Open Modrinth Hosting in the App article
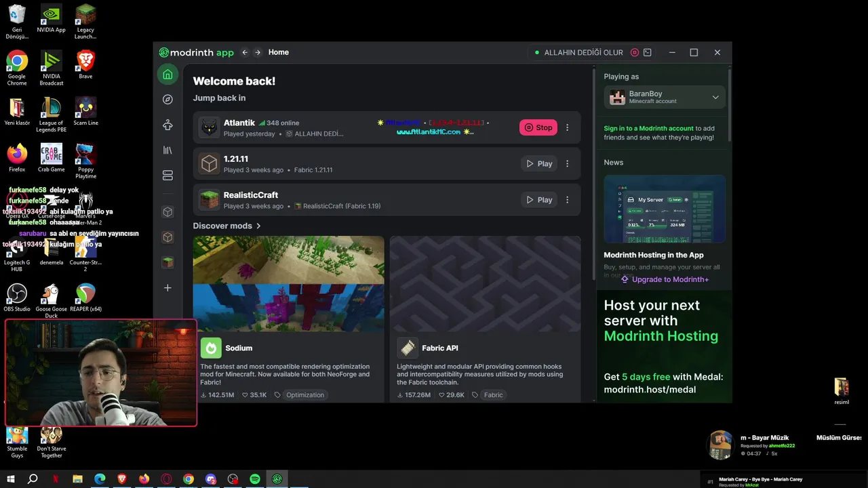The height and width of the screenshot is (488, 868). point(654,255)
